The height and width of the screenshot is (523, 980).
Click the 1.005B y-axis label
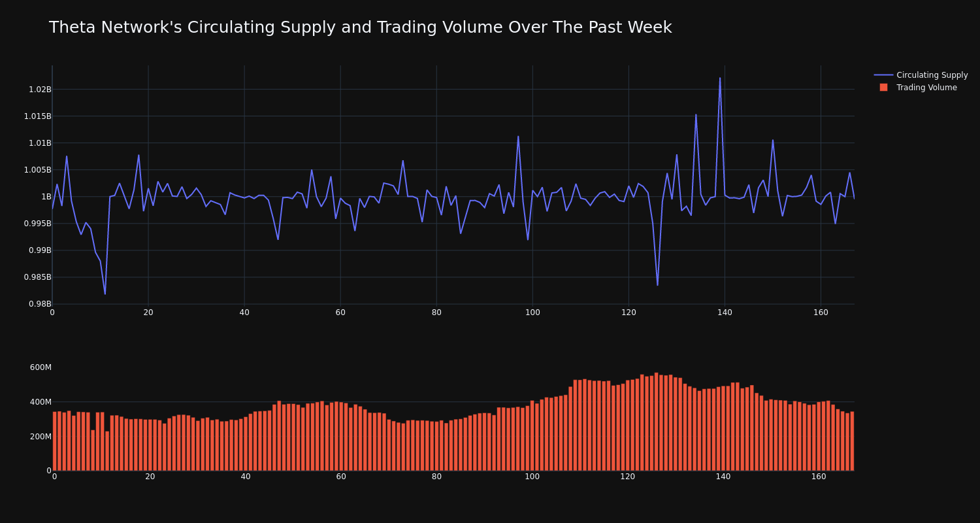coord(37,170)
